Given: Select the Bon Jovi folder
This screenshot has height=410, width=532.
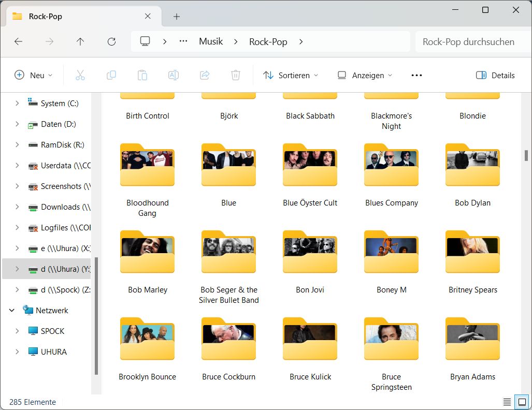Looking at the screenshot, I should pos(310,262).
